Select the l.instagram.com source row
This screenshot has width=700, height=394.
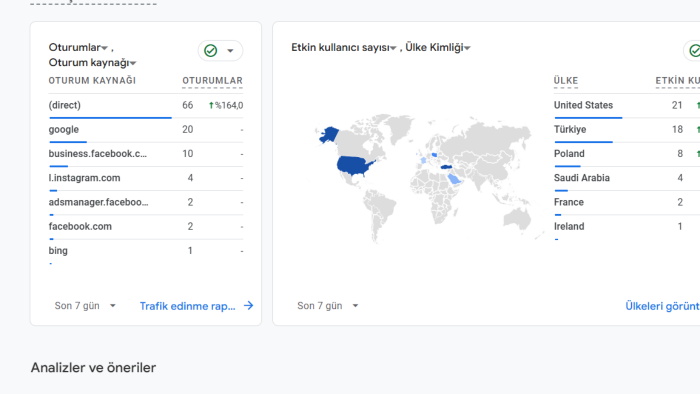[x=146, y=178]
